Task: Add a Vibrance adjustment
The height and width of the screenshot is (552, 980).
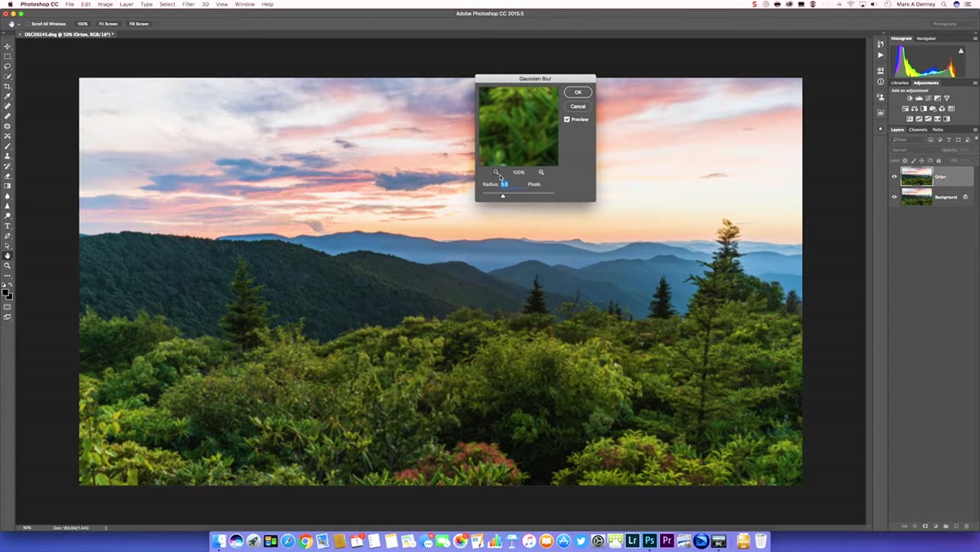Action: pos(947,98)
